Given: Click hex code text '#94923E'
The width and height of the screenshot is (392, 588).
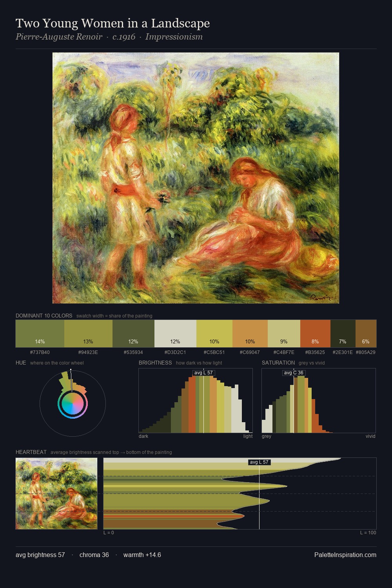Looking at the screenshot, I should (x=88, y=352).
